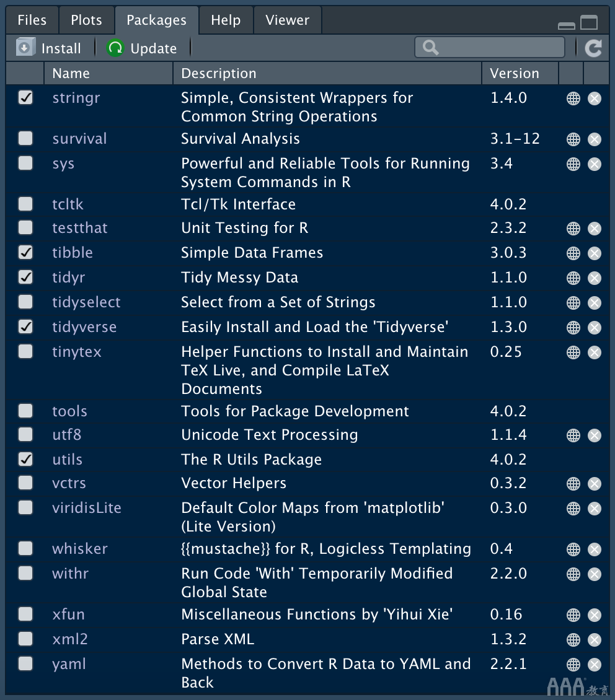Image resolution: width=615 pixels, height=700 pixels.
Task: Open the tclTk package link
Action: click(x=68, y=204)
